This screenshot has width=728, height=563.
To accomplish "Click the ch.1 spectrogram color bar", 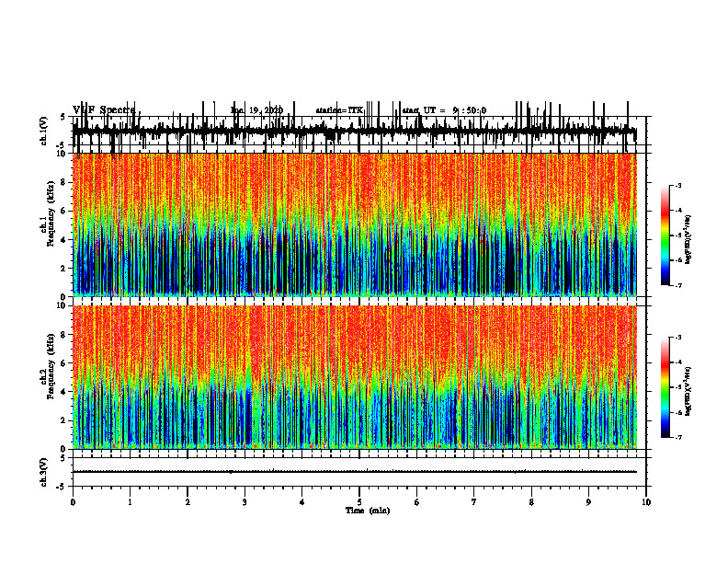I will pyautogui.click(x=665, y=236).
